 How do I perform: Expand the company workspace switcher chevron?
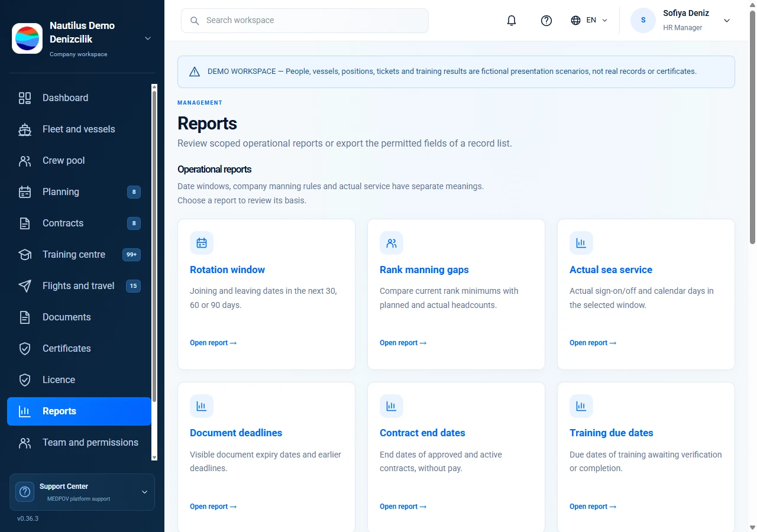(x=148, y=38)
